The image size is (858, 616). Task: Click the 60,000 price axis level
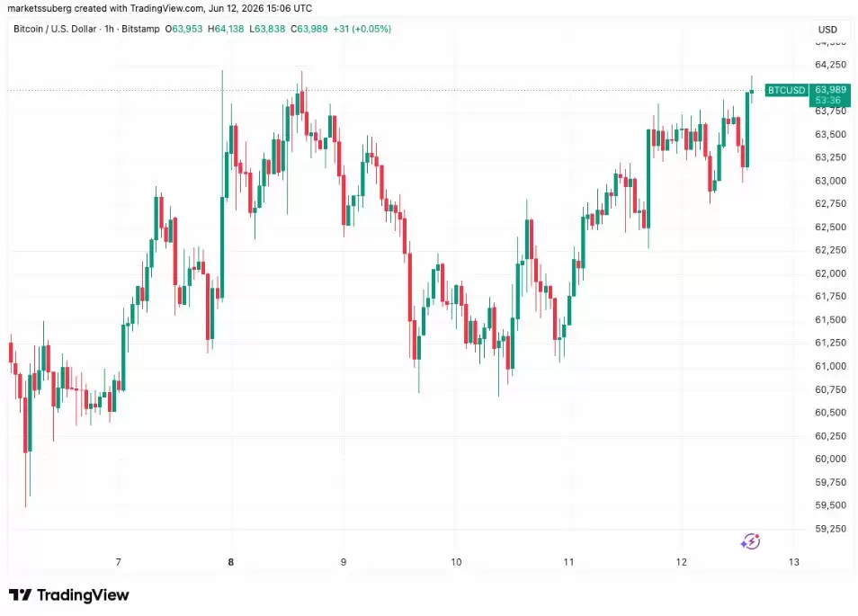[x=830, y=459]
